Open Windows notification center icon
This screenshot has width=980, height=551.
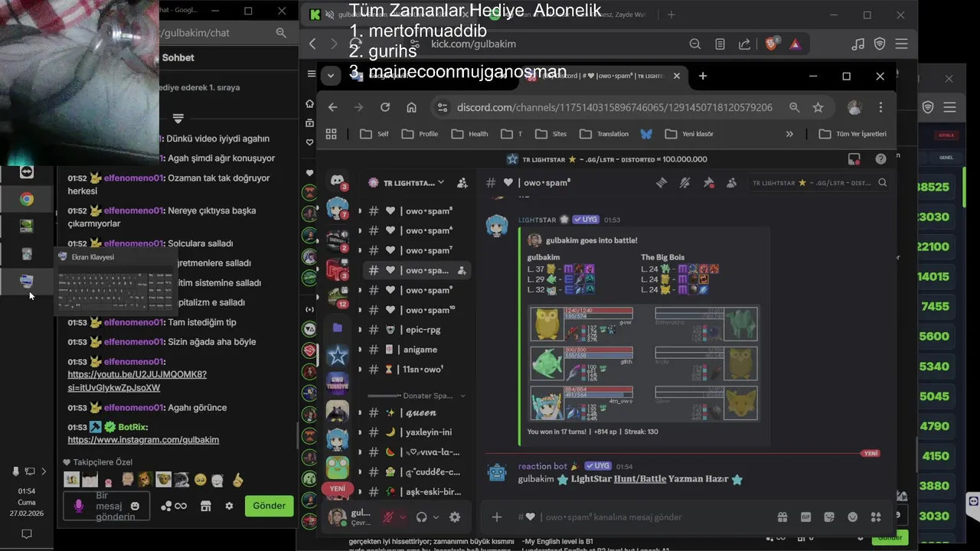27,533
